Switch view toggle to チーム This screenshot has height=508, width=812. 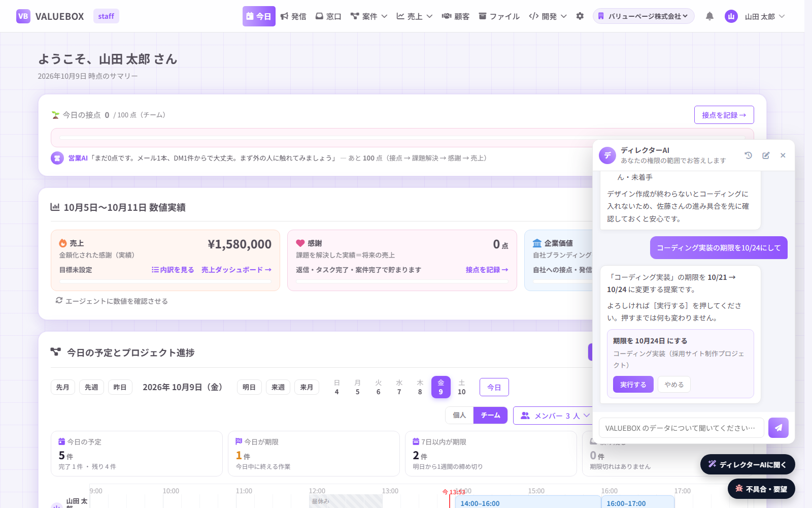[490, 415]
